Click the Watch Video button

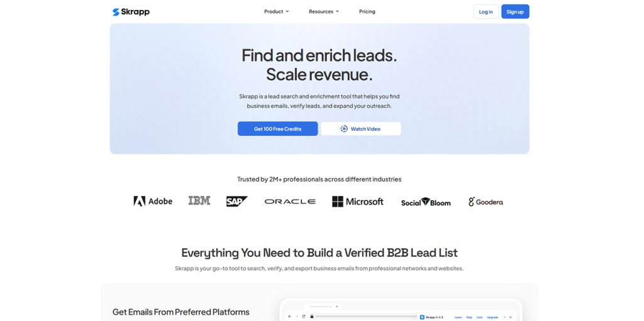coord(361,129)
